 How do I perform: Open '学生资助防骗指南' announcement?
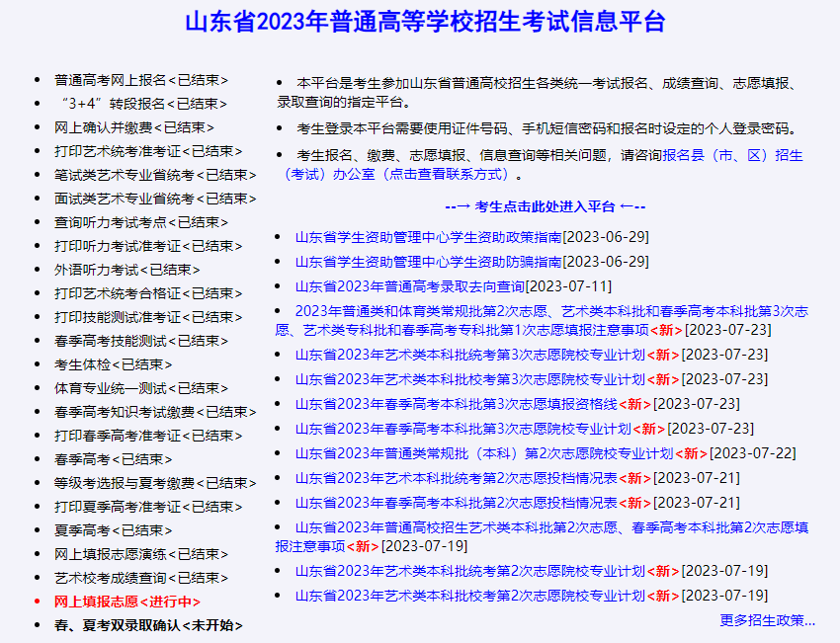click(428, 262)
